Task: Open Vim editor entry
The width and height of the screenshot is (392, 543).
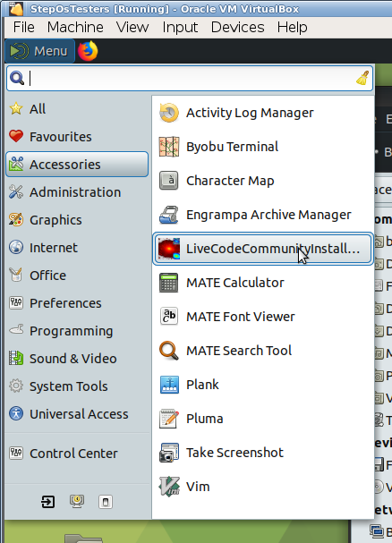Action: coord(263,487)
